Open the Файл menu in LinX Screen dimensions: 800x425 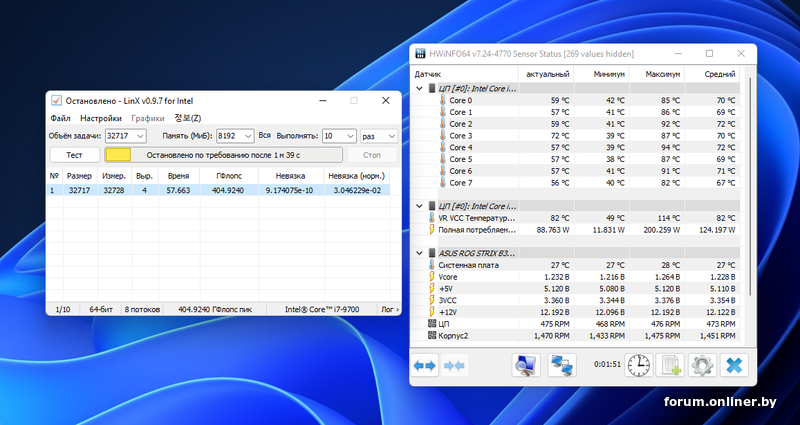click(60, 118)
